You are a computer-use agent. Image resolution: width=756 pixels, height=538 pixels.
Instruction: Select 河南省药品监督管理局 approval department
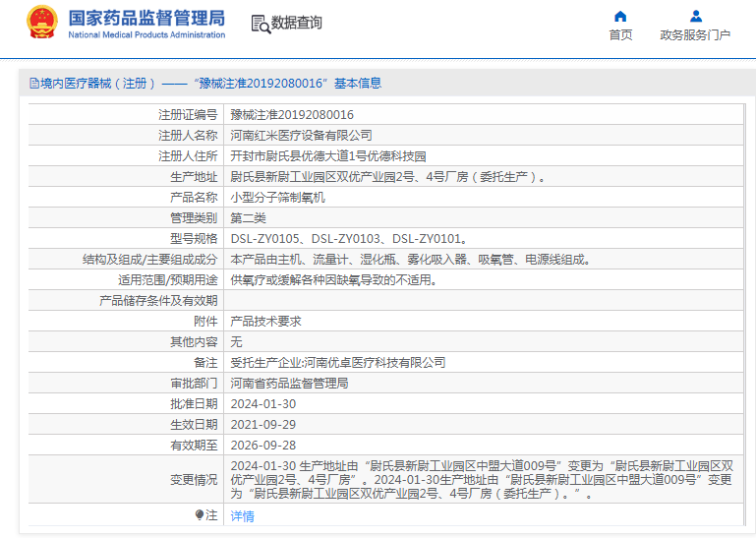pos(289,384)
